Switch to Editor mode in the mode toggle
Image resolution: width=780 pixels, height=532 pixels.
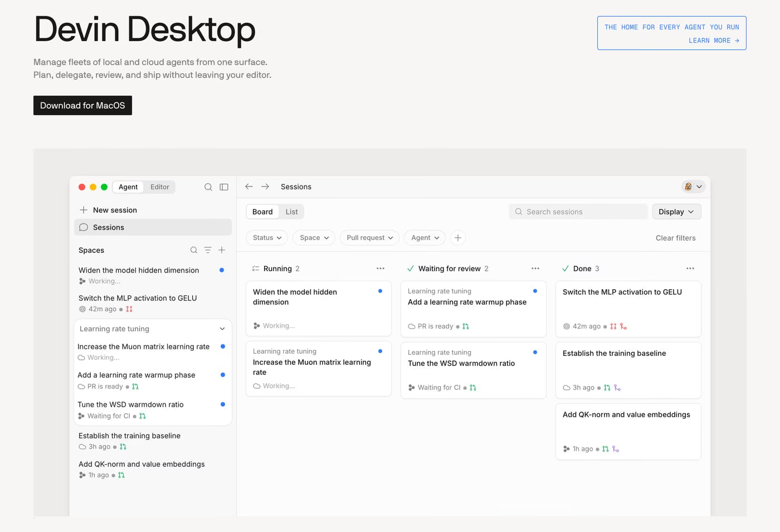pos(160,187)
